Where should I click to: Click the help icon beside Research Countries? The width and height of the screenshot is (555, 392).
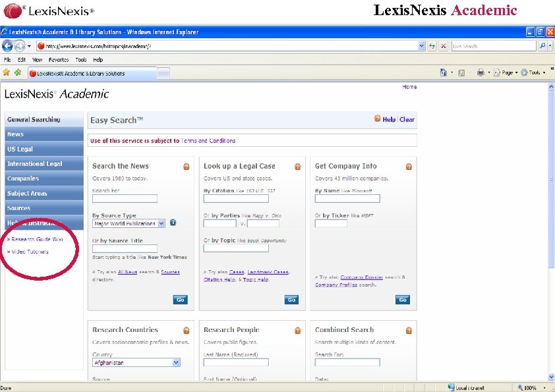point(186,329)
